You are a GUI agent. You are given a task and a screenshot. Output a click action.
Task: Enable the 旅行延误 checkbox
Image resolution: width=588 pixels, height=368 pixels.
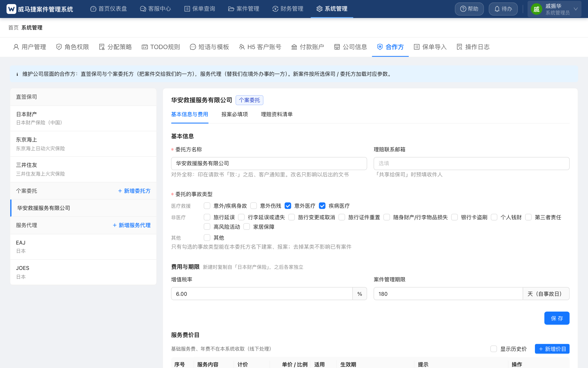coord(207,217)
